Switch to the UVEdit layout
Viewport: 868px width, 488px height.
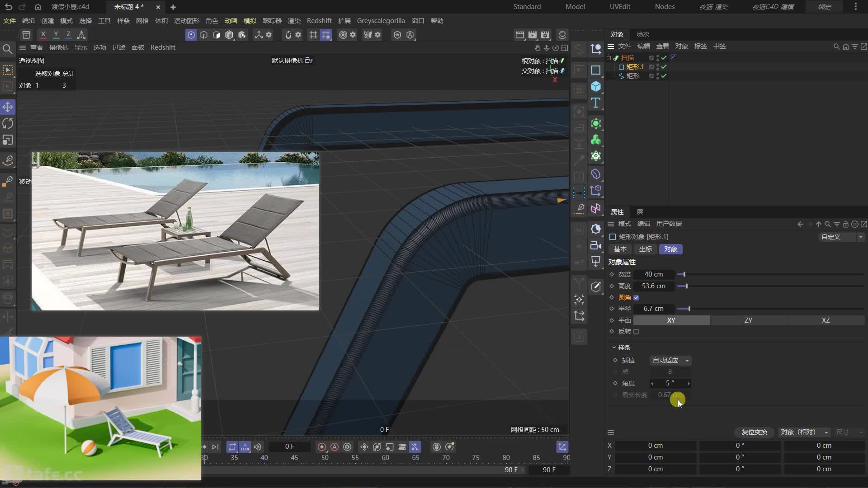point(620,7)
